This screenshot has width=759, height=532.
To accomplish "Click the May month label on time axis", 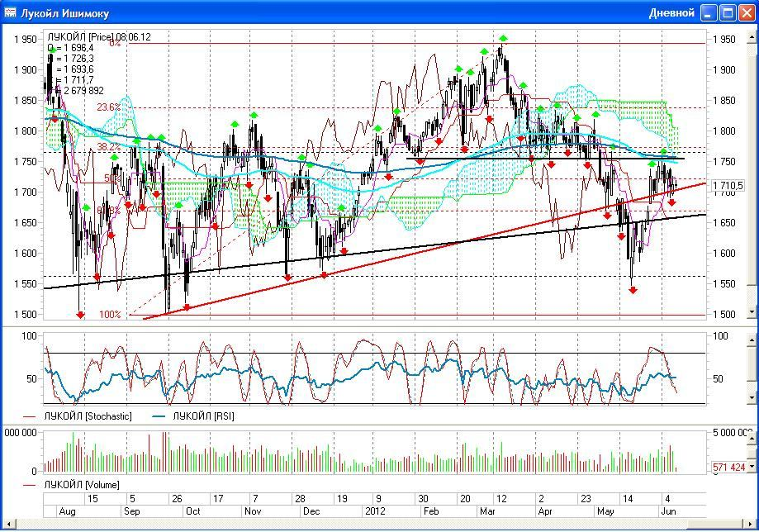I will click(x=605, y=511).
